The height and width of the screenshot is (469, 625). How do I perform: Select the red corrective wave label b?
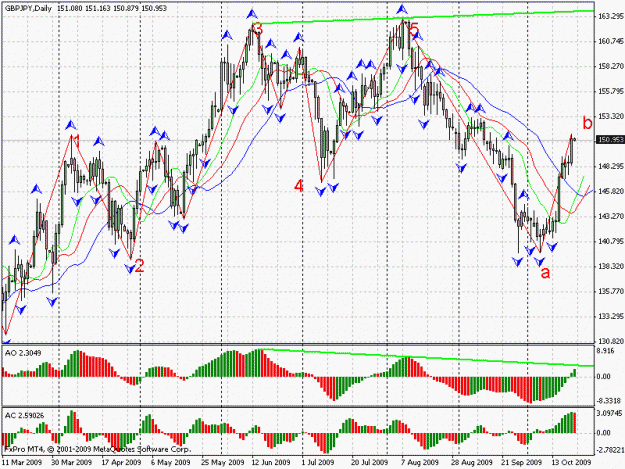[588, 123]
